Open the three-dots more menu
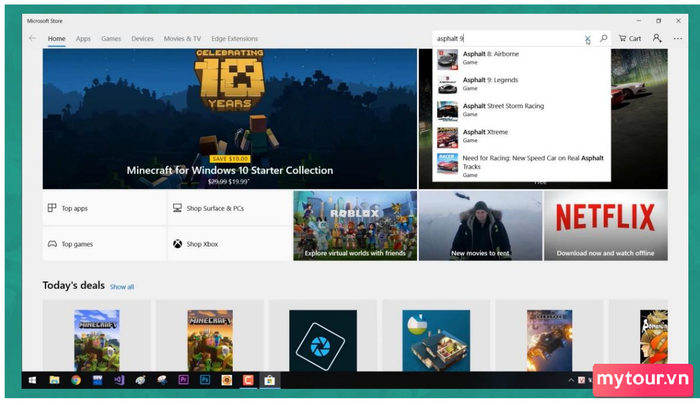The image size is (700, 405). click(678, 38)
